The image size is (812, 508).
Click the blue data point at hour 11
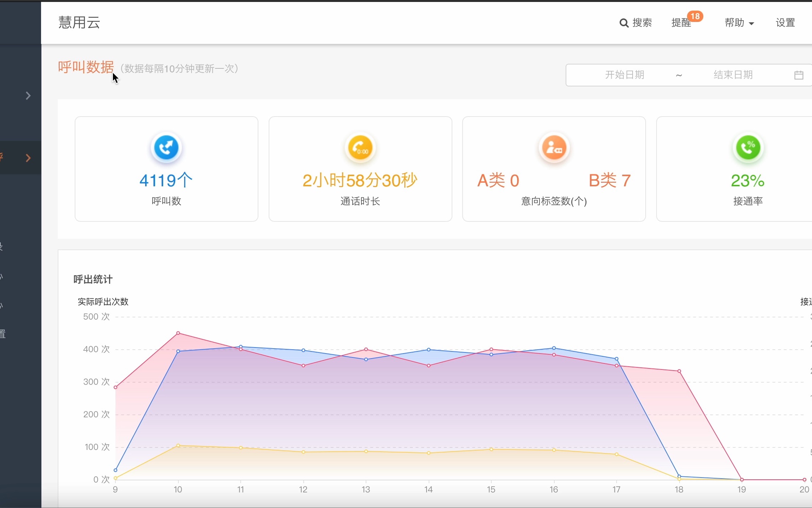point(241,347)
